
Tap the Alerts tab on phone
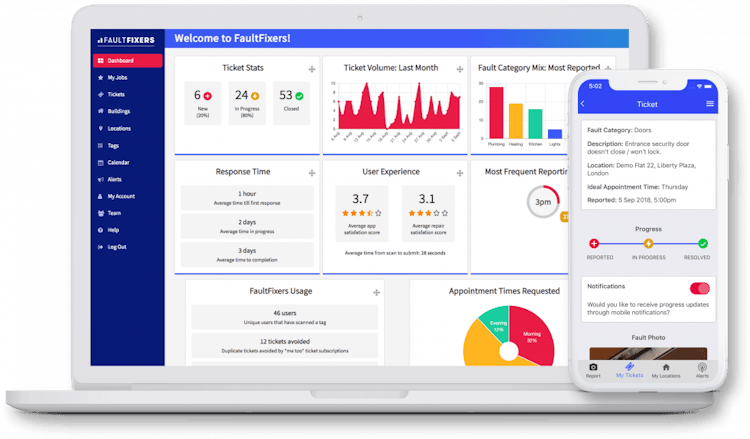(702, 371)
